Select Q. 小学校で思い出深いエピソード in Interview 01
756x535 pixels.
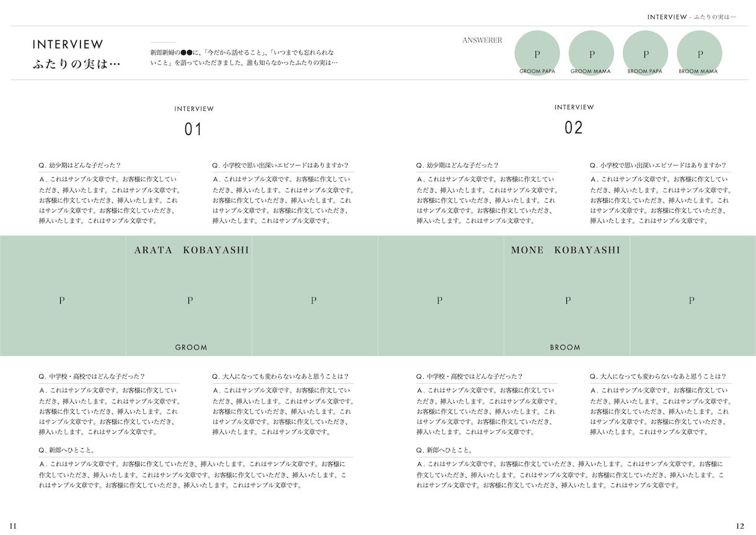(280, 166)
